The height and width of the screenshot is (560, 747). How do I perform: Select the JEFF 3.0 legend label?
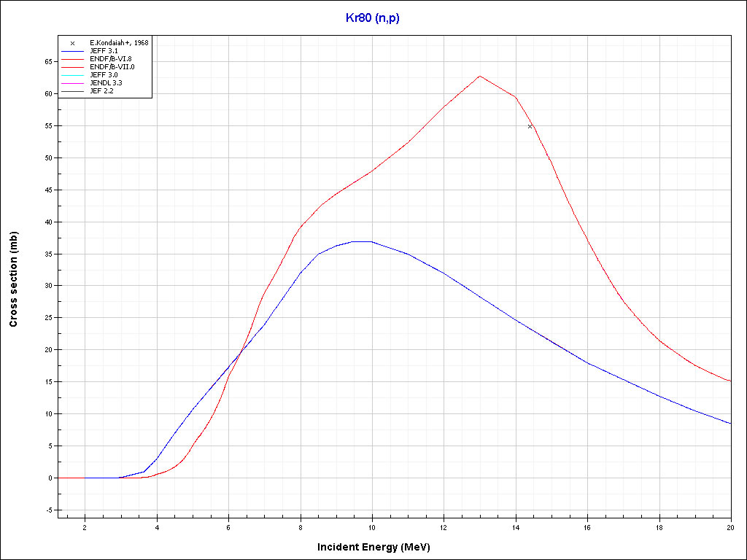point(104,74)
